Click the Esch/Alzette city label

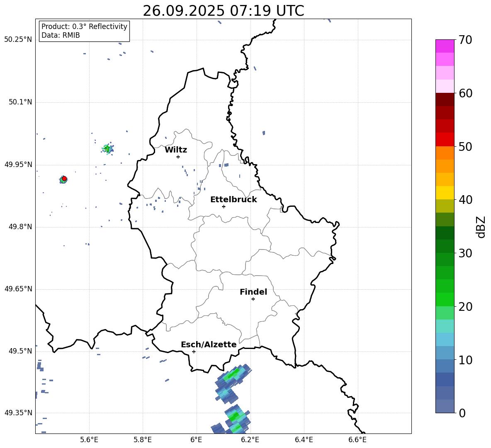click(209, 345)
